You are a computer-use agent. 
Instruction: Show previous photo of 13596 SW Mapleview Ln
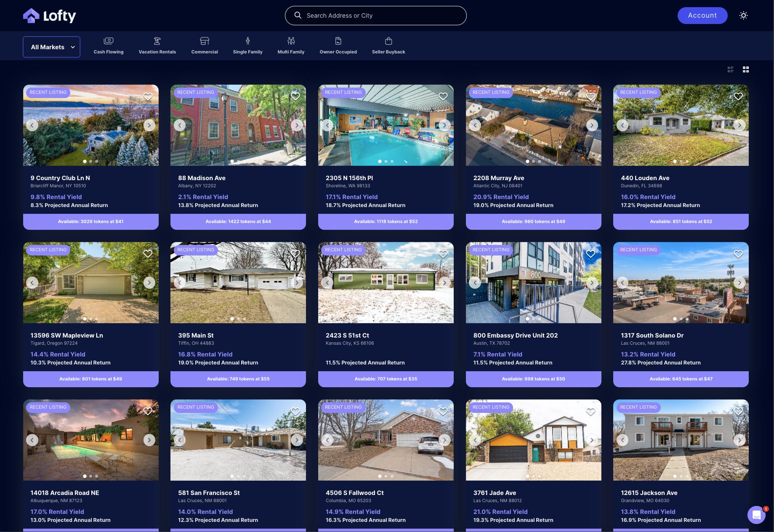32,282
